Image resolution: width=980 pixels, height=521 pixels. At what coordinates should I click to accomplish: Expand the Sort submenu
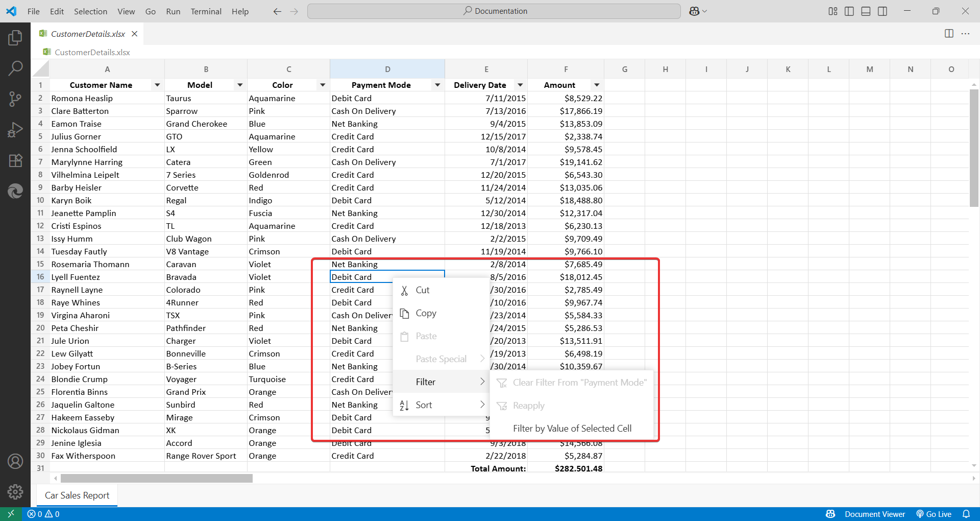[441, 405]
